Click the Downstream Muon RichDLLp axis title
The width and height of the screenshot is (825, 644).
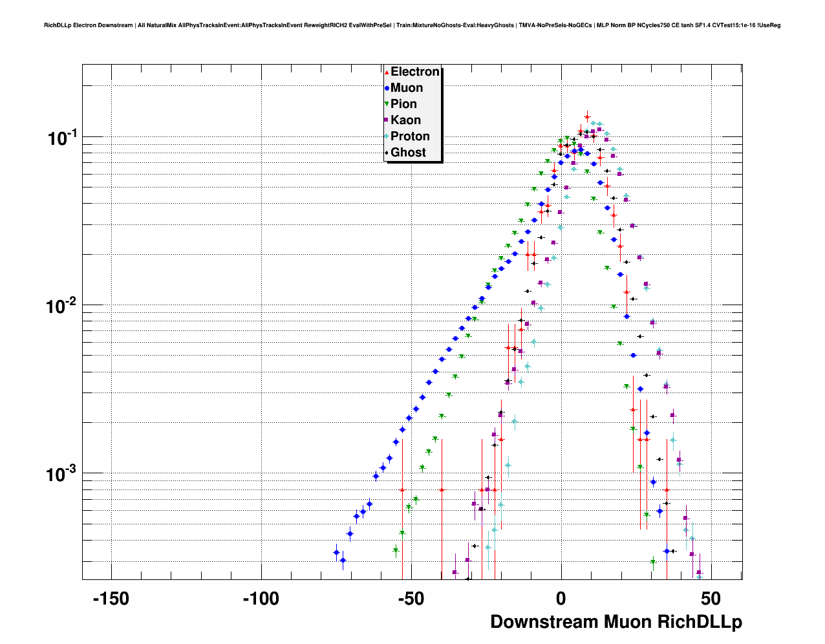tap(616, 622)
